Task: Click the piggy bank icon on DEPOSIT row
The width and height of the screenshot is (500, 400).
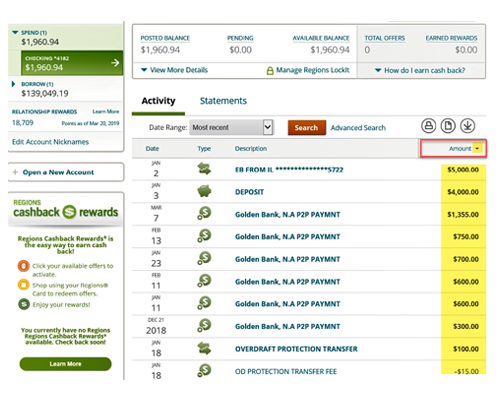Action: 204,191
